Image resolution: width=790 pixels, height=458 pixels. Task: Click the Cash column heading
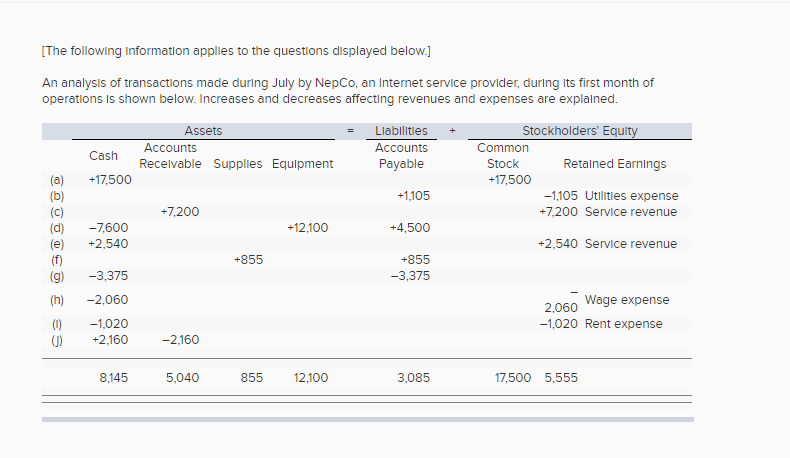(x=103, y=155)
